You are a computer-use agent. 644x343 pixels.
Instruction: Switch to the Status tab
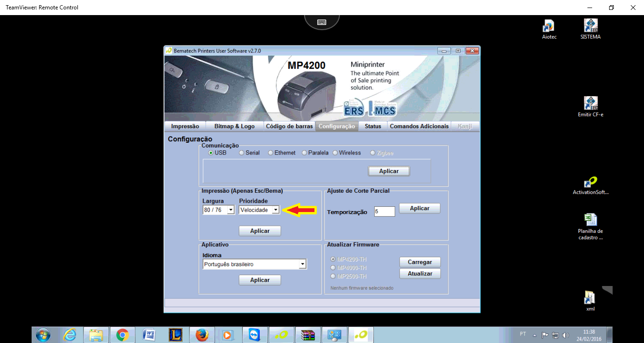click(373, 126)
